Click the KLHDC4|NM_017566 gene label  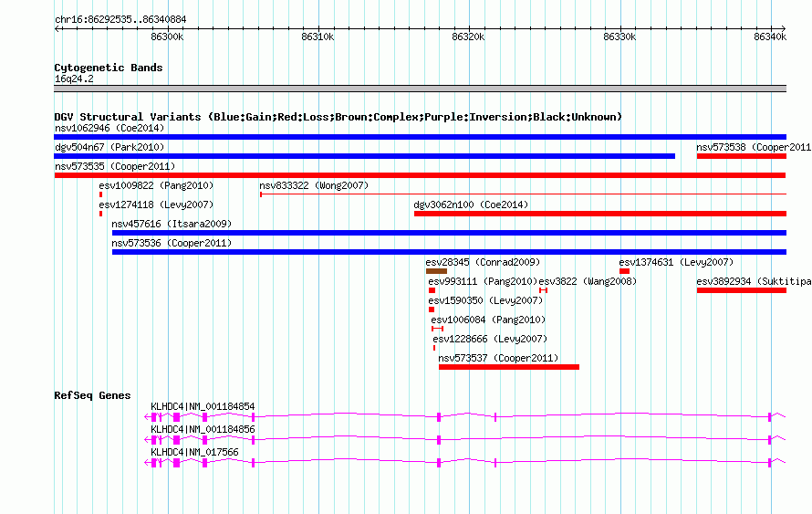click(x=194, y=452)
